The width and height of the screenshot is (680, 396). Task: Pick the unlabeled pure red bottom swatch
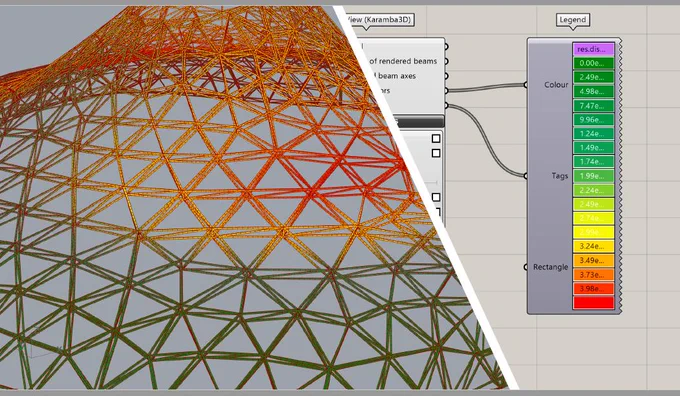click(x=594, y=302)
